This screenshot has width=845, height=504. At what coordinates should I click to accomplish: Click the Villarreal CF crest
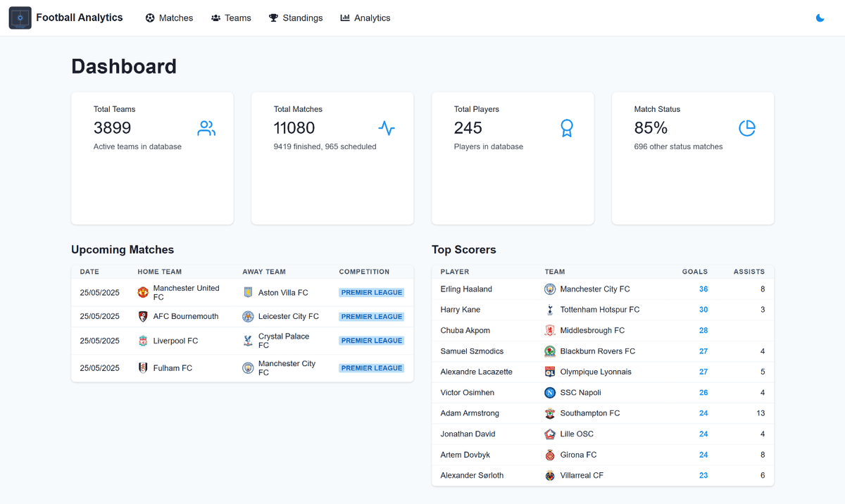(550, 476)
